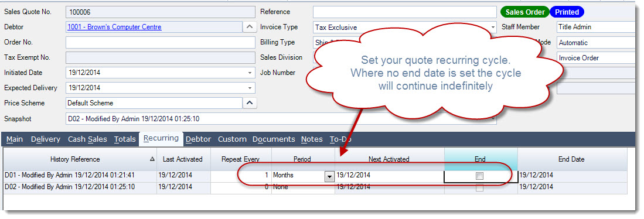Toggle End checkbox for D01 row

[x=479, y=176]
